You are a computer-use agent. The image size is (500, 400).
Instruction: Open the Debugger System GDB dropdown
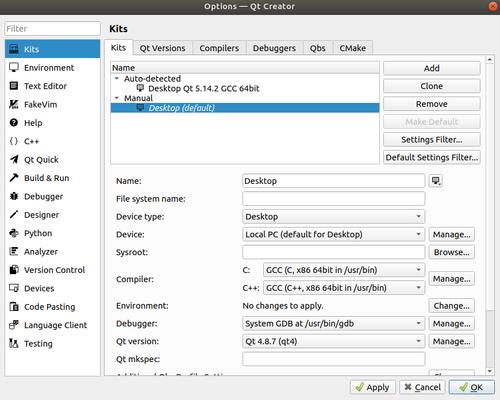pyautogui.click(x=333, y=323)
